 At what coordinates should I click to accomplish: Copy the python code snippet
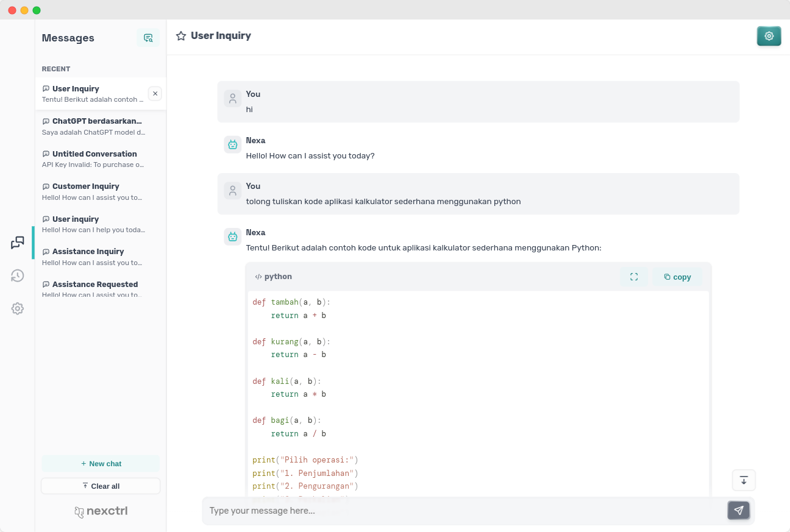(x=677, y=277)
